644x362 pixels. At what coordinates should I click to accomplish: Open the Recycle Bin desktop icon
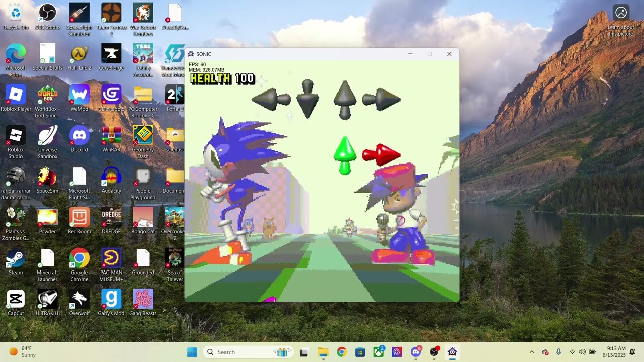tap(16, 16)
